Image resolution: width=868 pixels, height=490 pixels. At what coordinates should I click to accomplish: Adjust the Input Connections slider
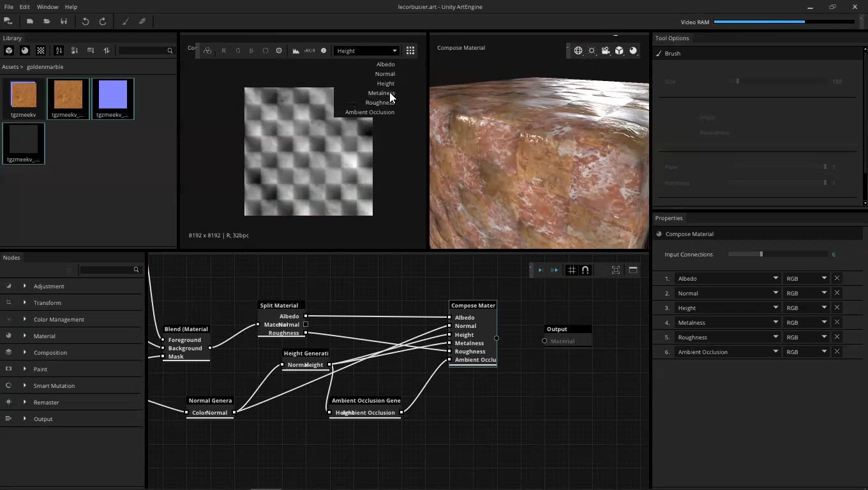[761, 254]
